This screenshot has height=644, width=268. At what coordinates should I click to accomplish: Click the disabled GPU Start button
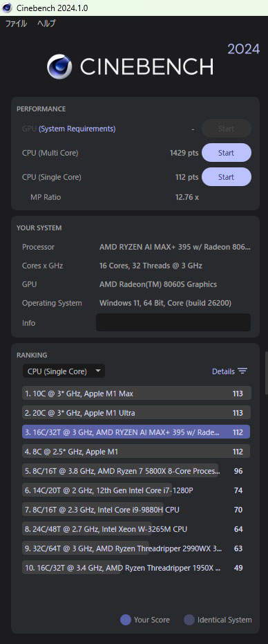click(x=226, y=129)
